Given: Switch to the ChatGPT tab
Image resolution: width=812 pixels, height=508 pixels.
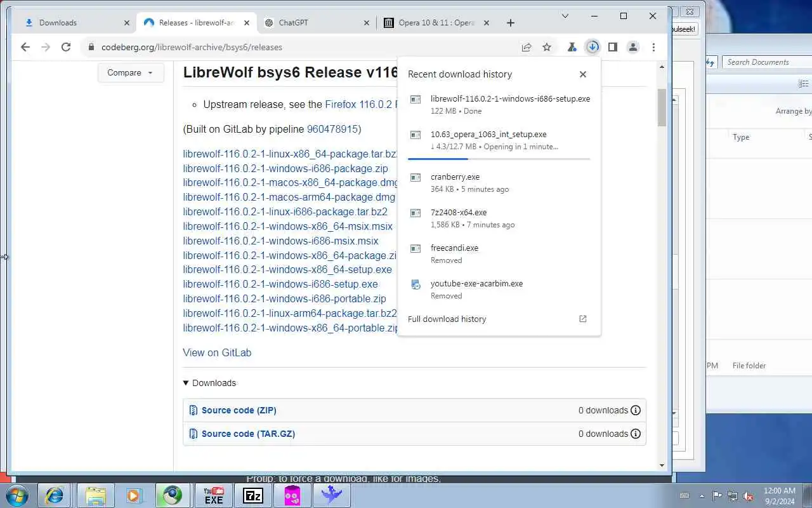Looking at the screenshot, I should click(317, 23).
